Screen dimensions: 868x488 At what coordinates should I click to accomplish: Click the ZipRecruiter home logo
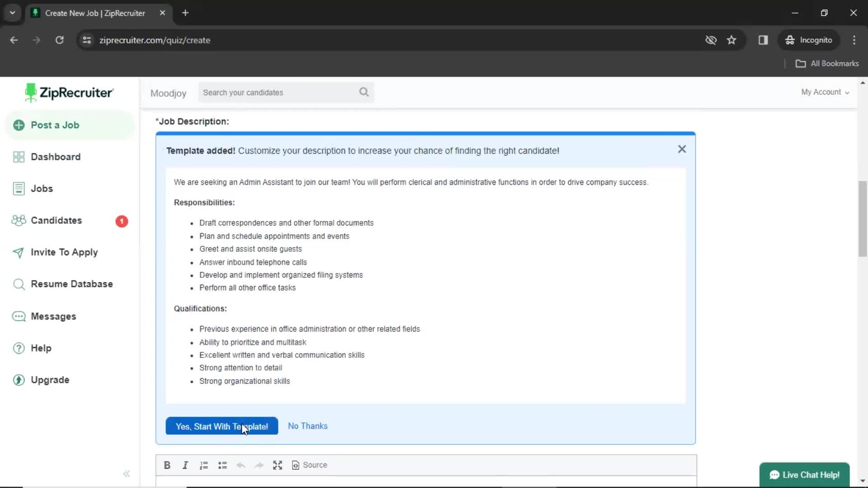(69, 92)
